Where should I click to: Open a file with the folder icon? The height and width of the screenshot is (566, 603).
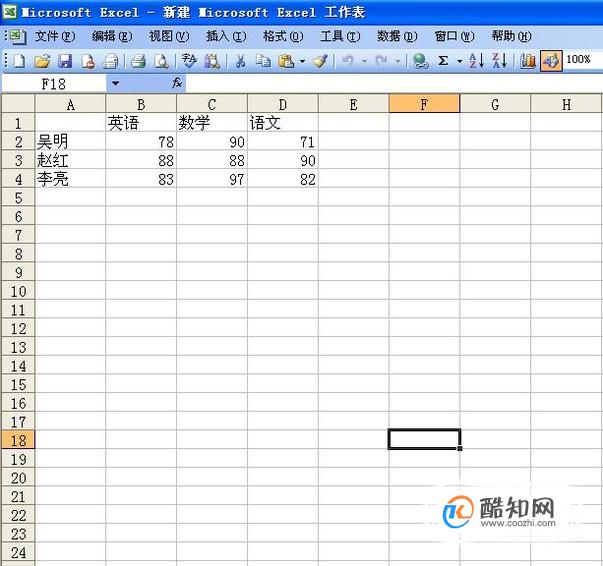click(x=42, y=61)
